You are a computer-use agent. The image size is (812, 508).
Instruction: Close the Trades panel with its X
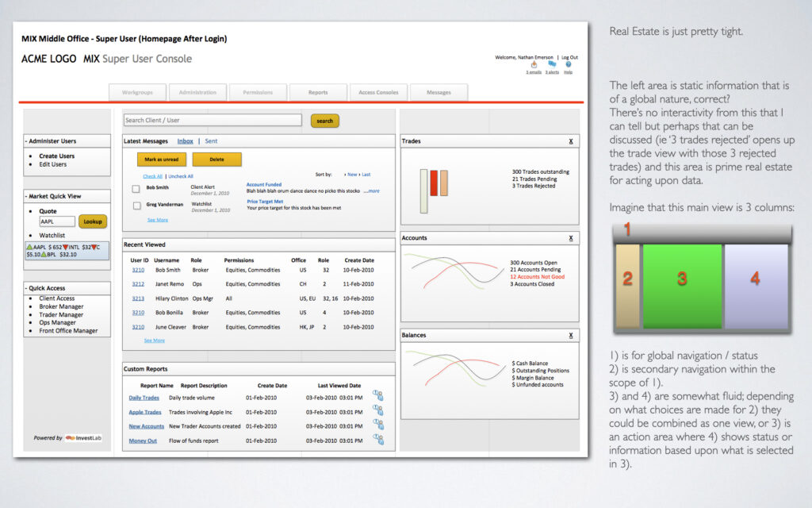pos(571,141)
